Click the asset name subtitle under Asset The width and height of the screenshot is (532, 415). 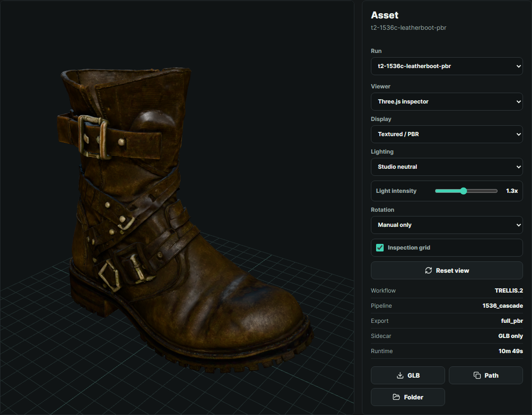tap(409, 28)
